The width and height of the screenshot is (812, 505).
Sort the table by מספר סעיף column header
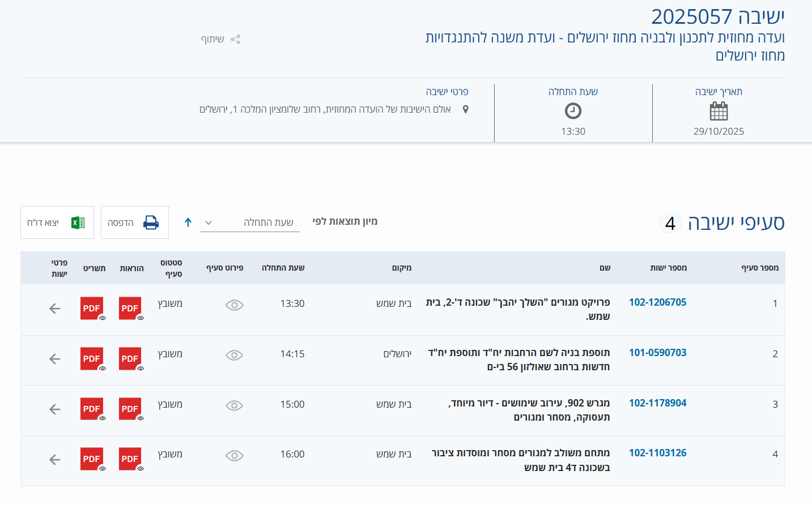[x=759, y=268]
